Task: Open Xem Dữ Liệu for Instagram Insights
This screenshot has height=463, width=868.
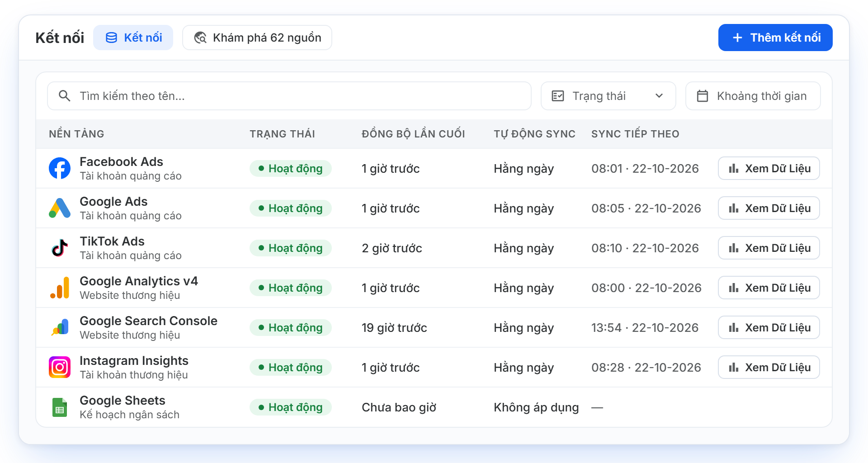Action: pos(769,367)
